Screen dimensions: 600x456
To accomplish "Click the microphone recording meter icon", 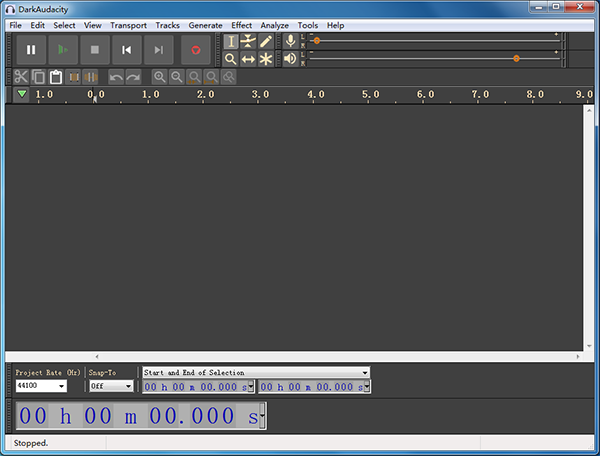I will click(x=290, y=41).
